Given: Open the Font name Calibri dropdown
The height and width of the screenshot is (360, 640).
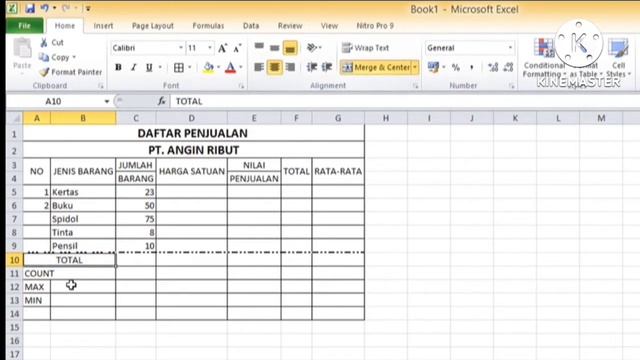Looking at the screenshot, I should click(180, 48).
